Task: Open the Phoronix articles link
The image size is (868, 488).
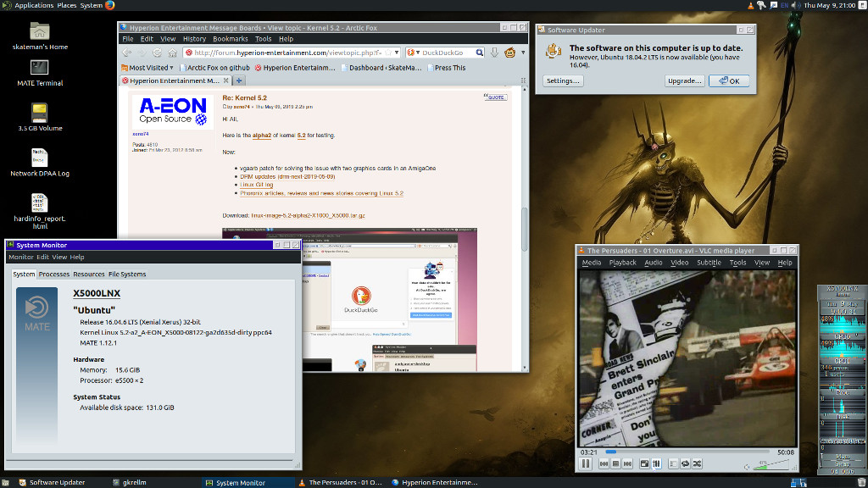Action: coord(321,193)
